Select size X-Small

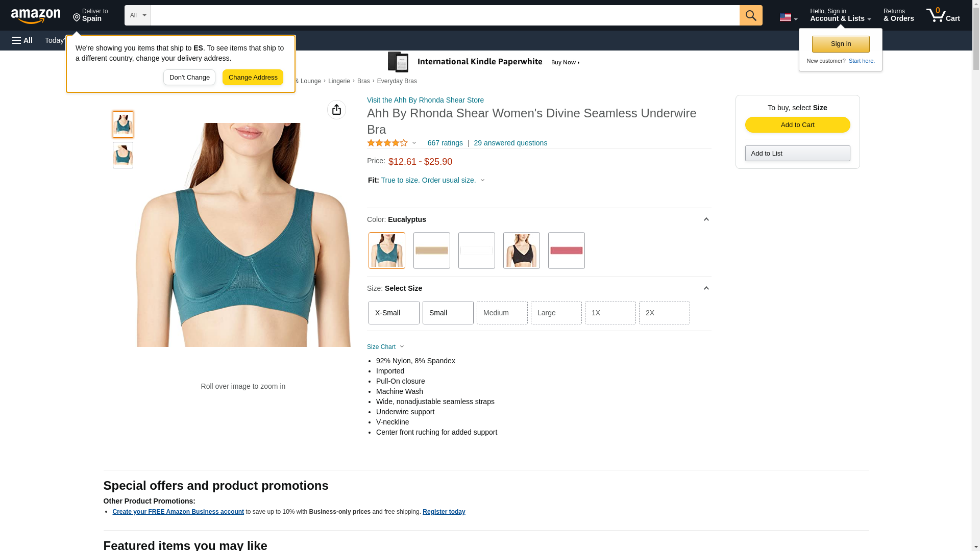pyautogui.click(x=394, y=313)
